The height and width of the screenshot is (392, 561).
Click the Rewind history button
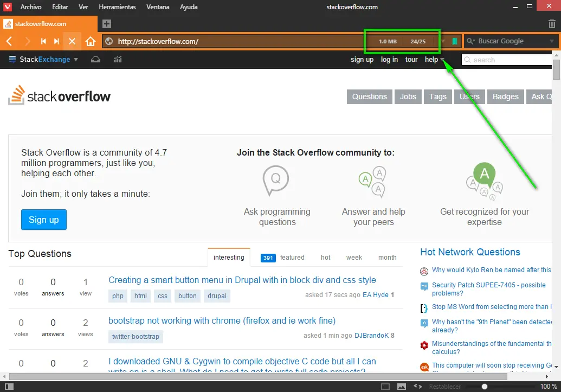(43, 41)
